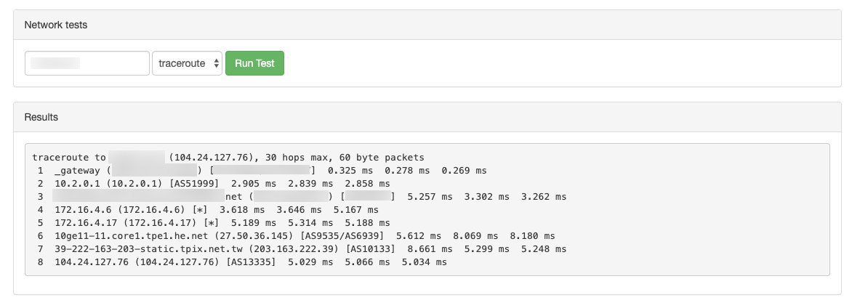Click the AS13335 label on hop 8
868x300 pixels.
click(251, 262)
